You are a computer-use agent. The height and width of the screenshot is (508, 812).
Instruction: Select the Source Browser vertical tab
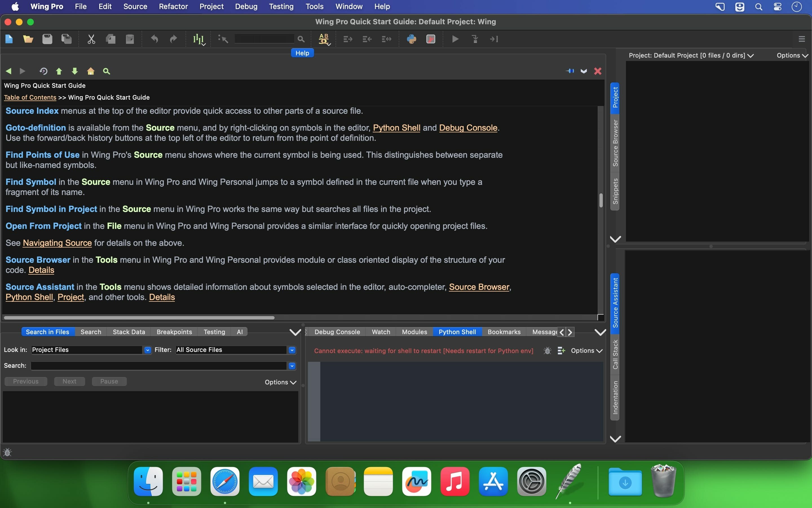point(615,143)
